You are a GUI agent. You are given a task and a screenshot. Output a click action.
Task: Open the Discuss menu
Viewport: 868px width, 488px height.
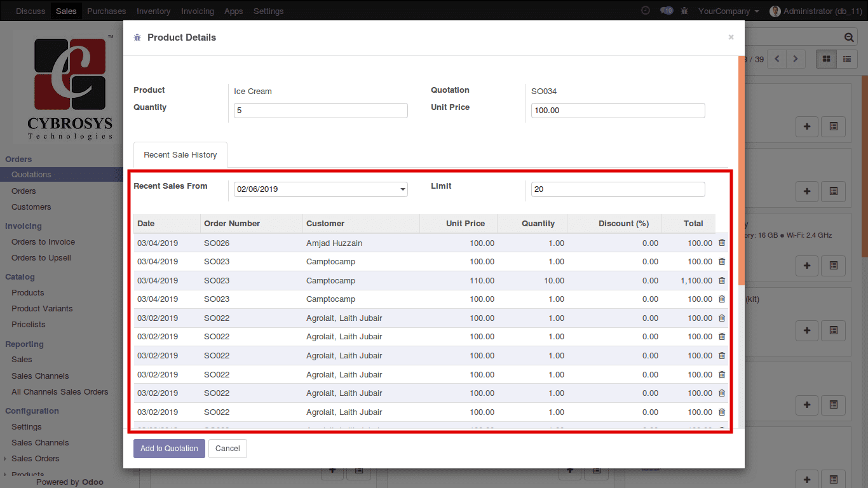tap(31, 11)
